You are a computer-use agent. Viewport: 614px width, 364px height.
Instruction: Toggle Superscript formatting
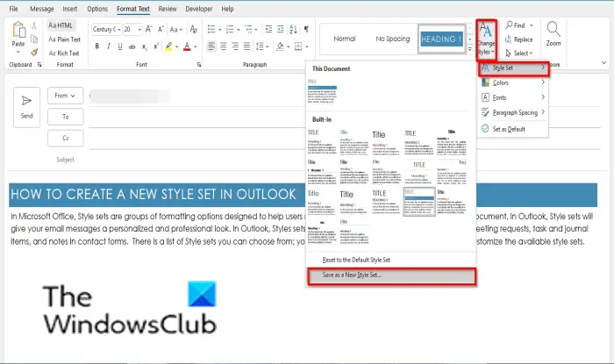156,46
